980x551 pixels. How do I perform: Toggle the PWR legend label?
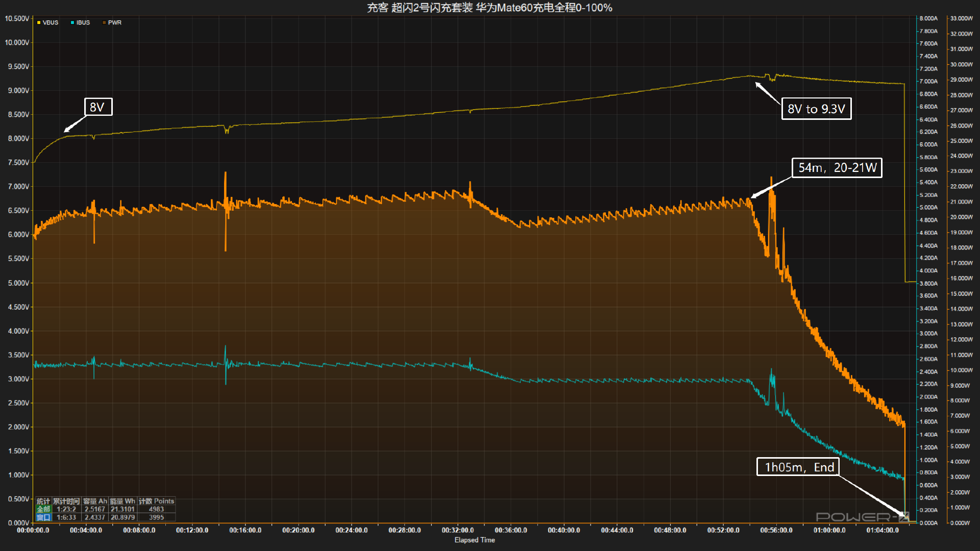pos(115,22)
